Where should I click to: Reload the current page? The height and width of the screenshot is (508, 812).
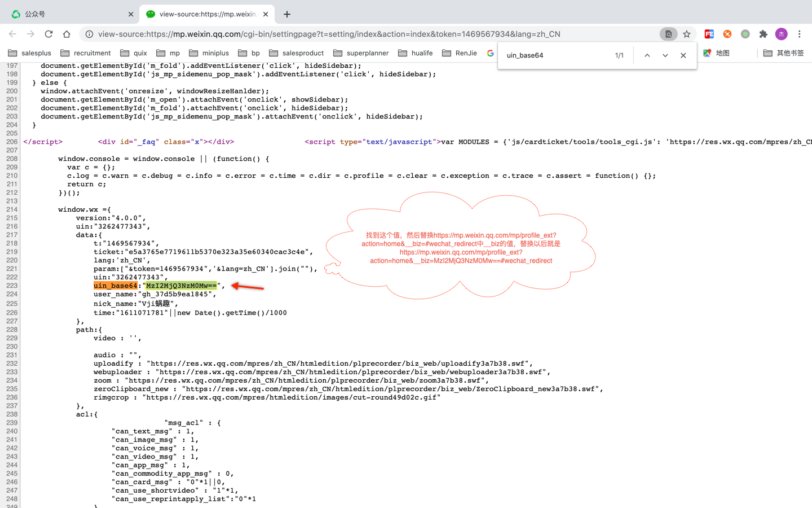coord(48,34)
